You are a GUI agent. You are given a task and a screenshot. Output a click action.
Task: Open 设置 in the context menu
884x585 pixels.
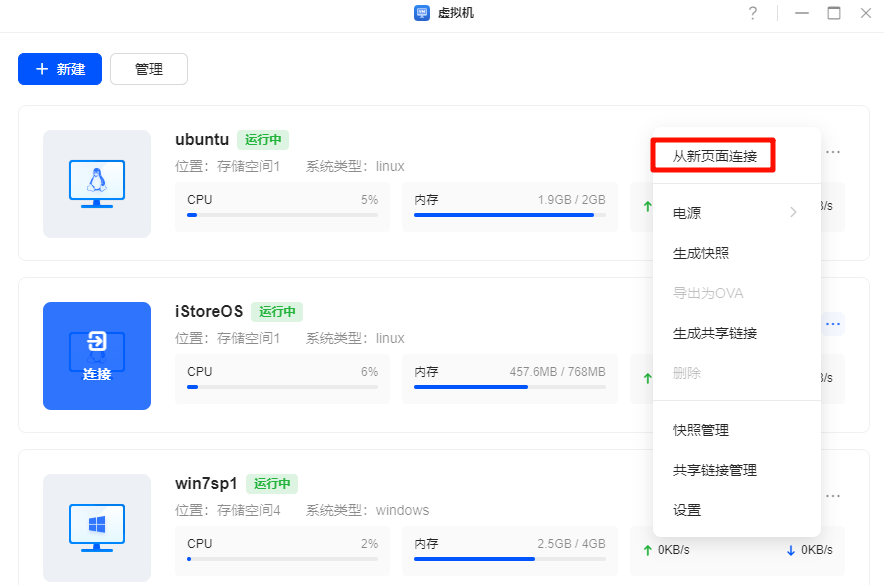[x=687, y=510]
